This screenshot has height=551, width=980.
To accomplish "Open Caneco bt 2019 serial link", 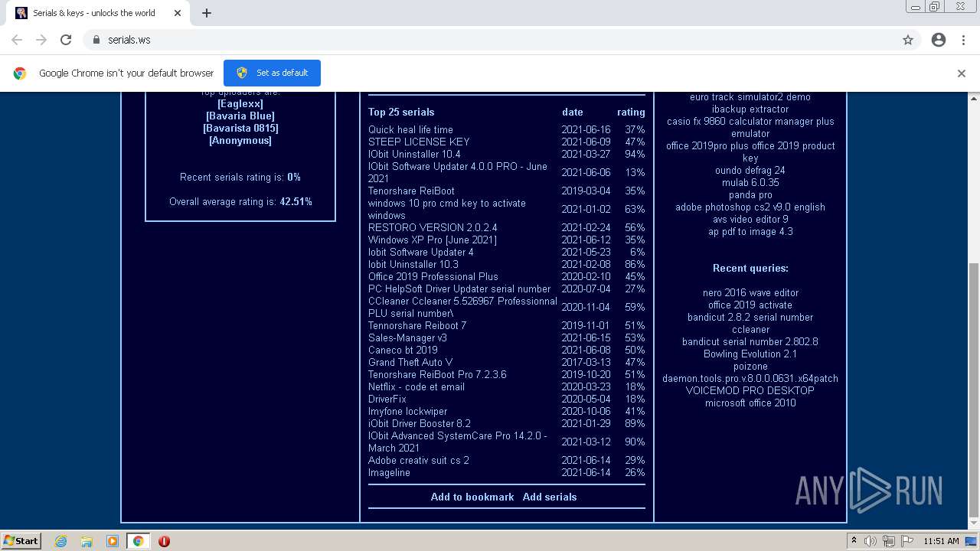I will click(403, 350).
